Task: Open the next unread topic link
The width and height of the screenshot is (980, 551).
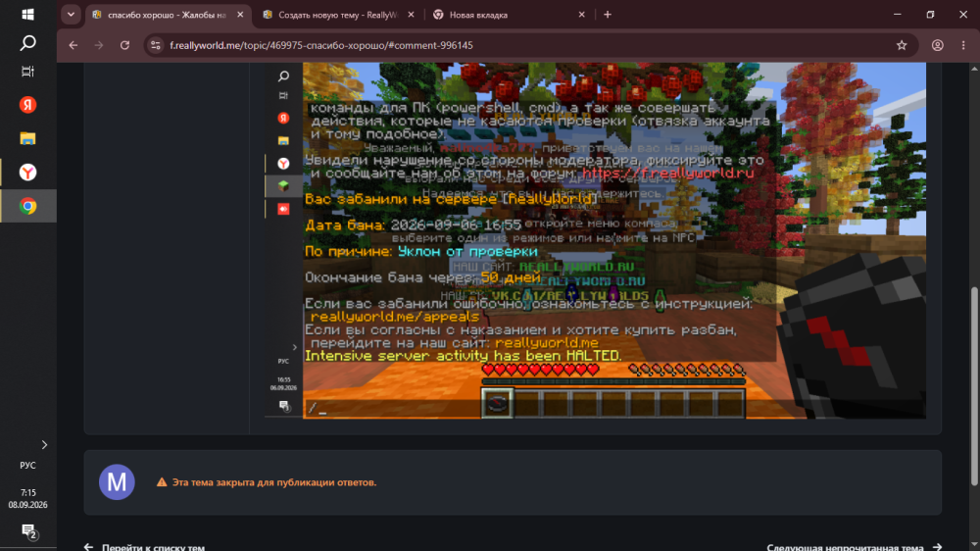Action: pos(855,547)
